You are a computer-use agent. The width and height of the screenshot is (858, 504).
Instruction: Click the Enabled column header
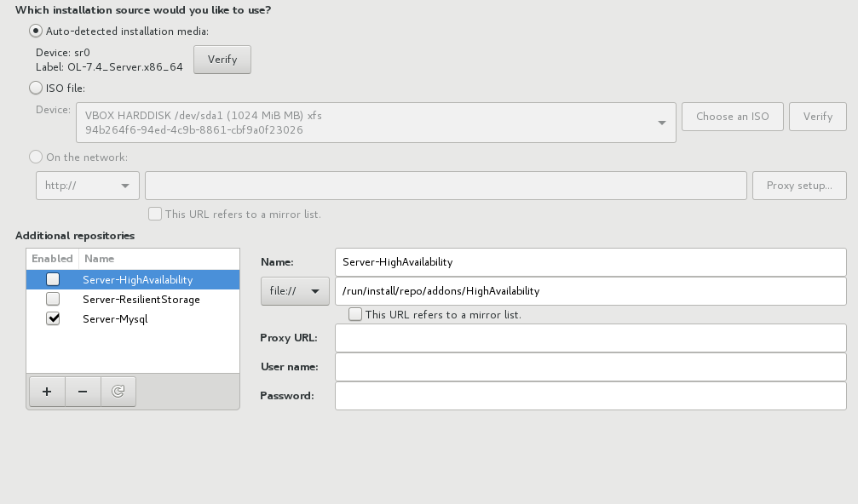pyautogui.click(x=53, y=259)
